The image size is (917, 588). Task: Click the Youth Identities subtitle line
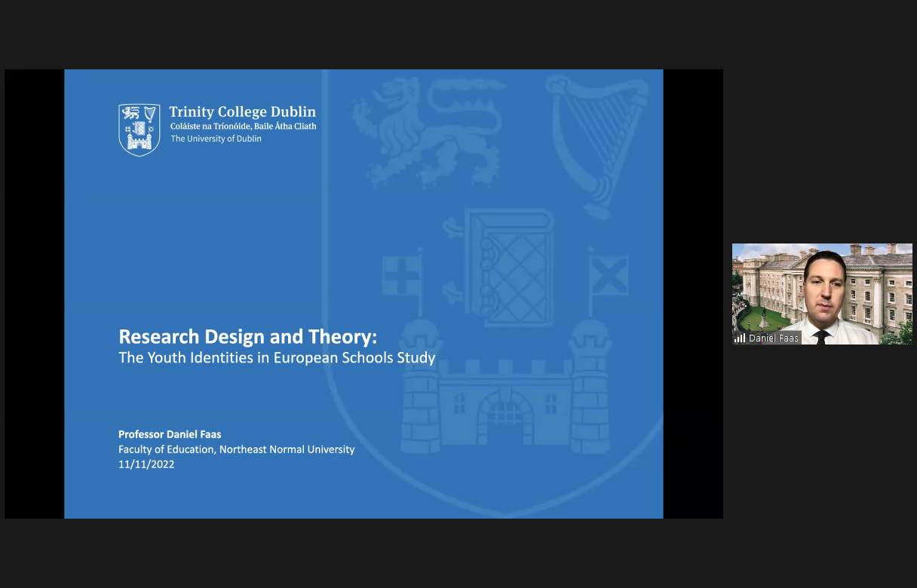click(x=277, y=357)
